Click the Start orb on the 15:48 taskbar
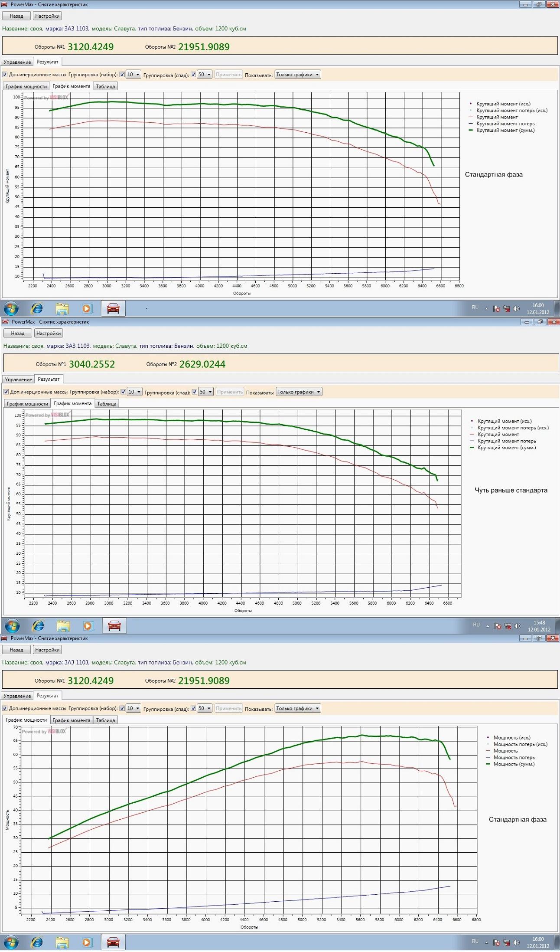The width and height of the screenshot is (560, 952). 12,625
